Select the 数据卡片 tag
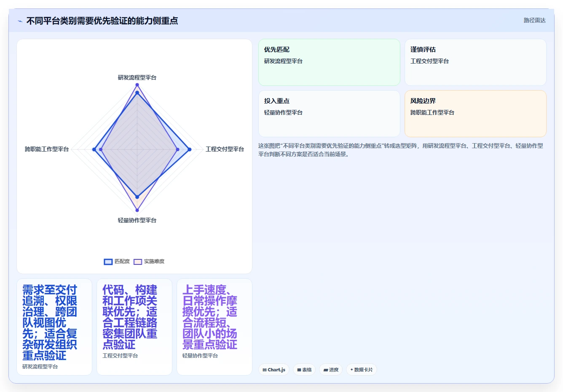 (x=362, y=370)
